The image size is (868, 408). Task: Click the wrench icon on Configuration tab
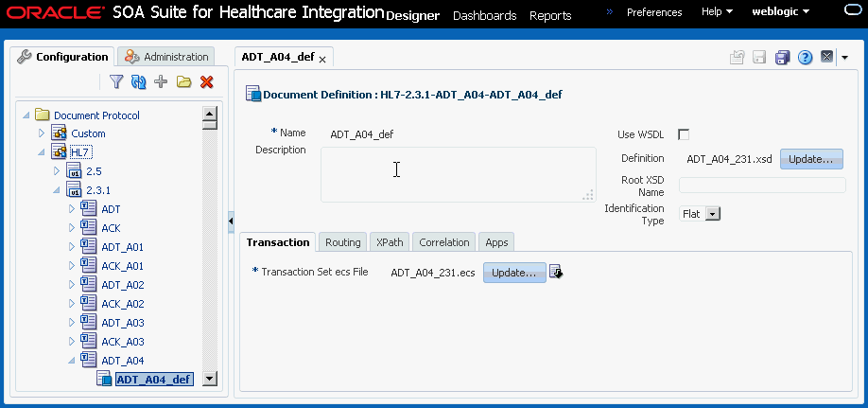pyautogui.click(x=24, y=56)
